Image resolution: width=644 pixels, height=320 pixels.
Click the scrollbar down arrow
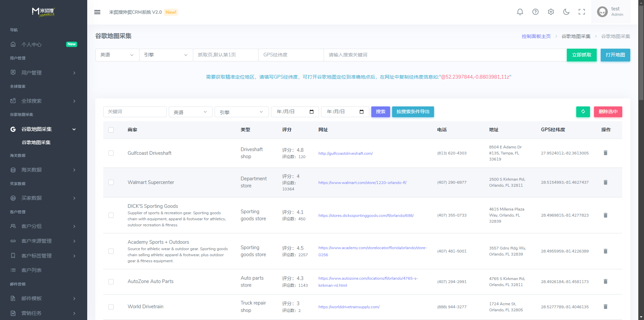pos(641,317)
